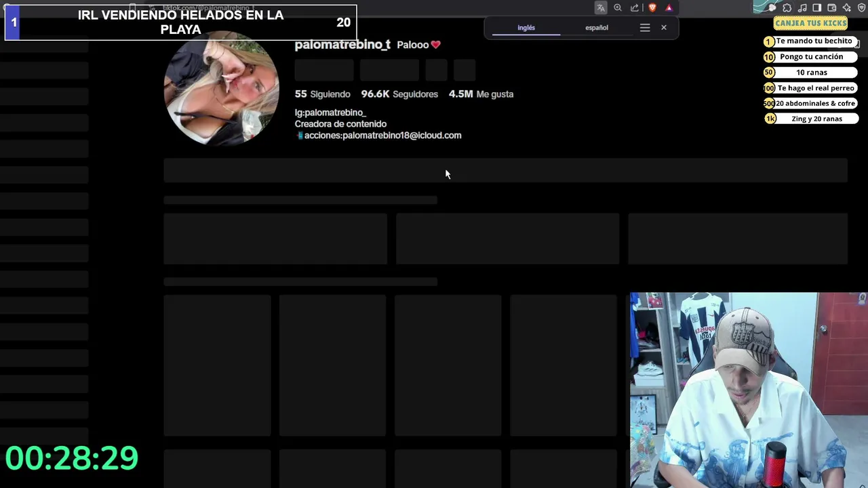Close the translation popup
This screenshot has width=868, height=488.
click(664, 28)
